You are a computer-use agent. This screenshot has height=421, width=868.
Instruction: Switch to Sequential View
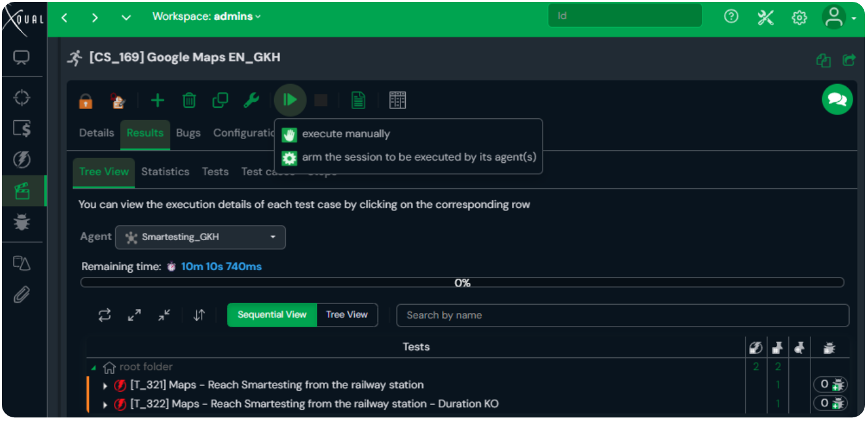pyautogui.click(x=272, y=315)
